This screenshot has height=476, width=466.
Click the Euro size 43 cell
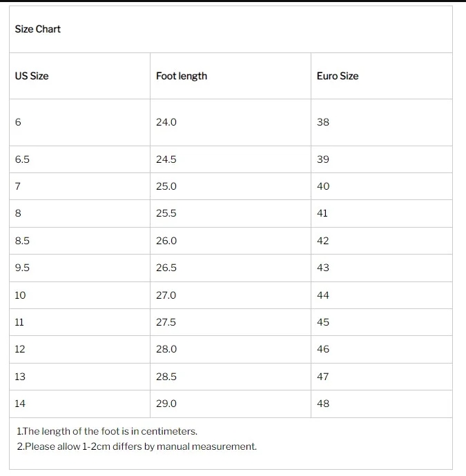click(382, 268)
